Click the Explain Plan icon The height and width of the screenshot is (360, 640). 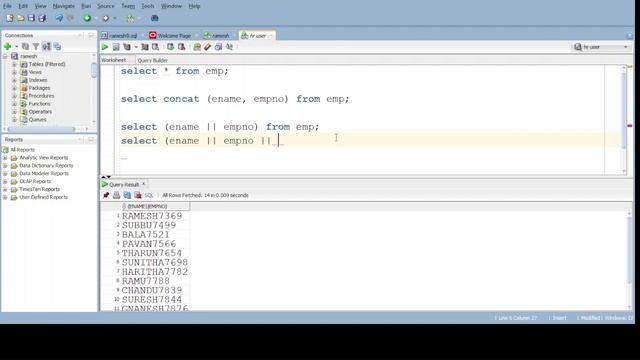coord(127,47)
